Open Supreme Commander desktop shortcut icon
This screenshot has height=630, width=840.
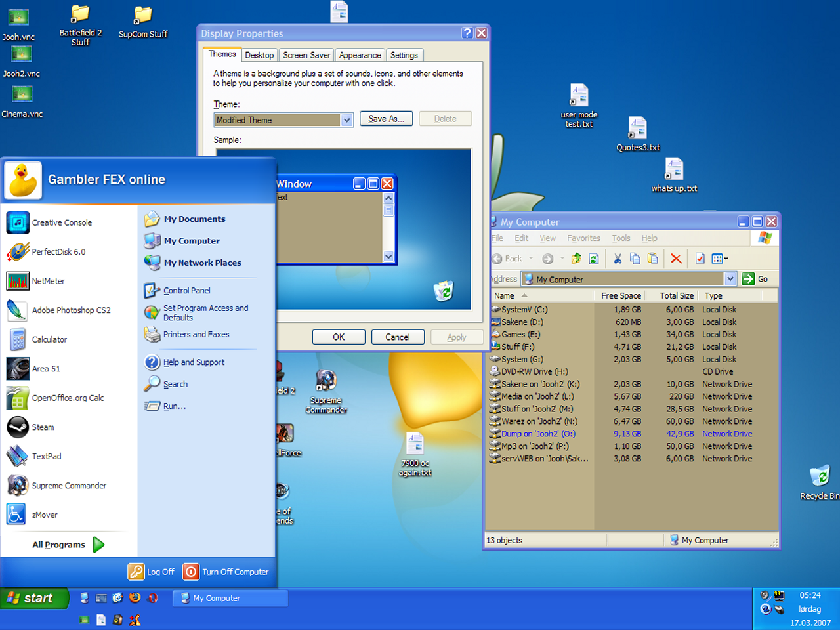[x=326, y=392]
